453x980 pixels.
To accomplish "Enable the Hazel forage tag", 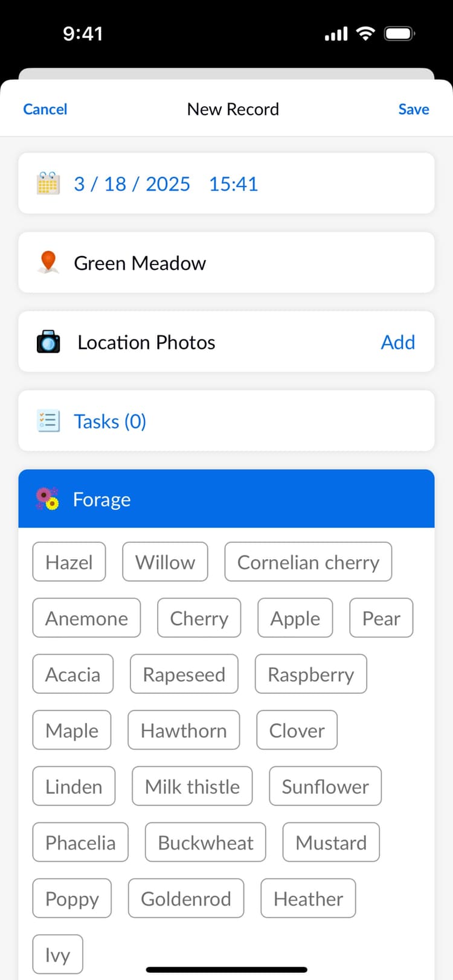I will point(69,562).
